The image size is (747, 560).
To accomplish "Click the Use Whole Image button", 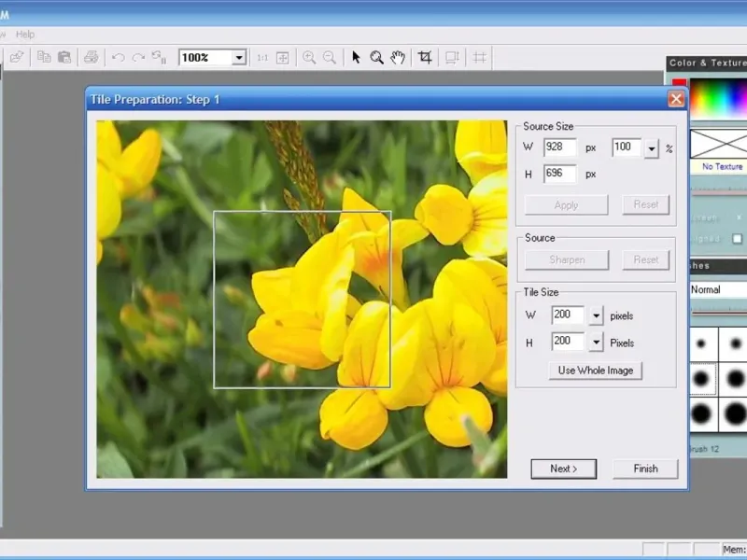I will pos(595,371).
